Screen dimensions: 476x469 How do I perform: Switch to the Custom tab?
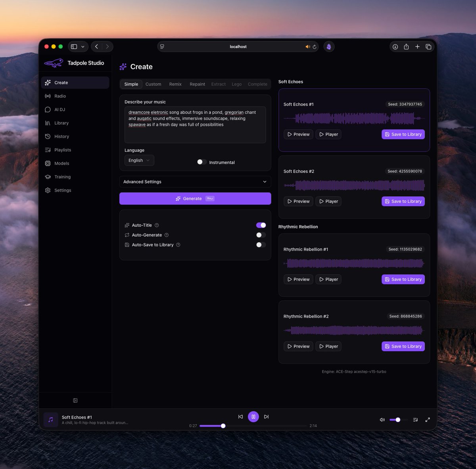[x=154, y=84]
